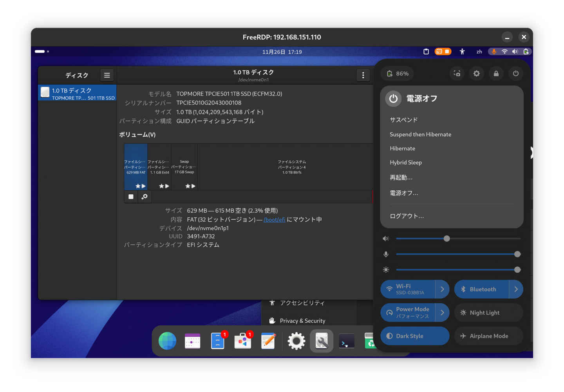This screenshot has width=564, height=392.
Task: Open the /boot/efi mount point link
Action: click(x=274, y=220)
